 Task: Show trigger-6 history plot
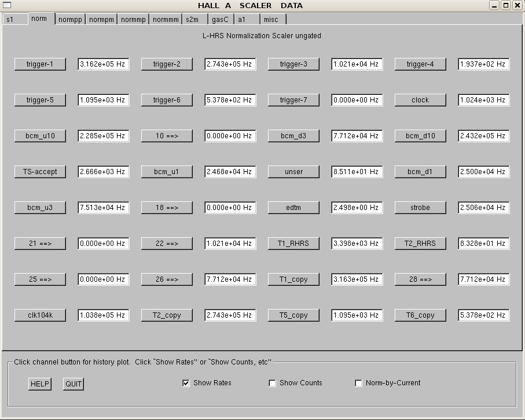pos(167,100)
